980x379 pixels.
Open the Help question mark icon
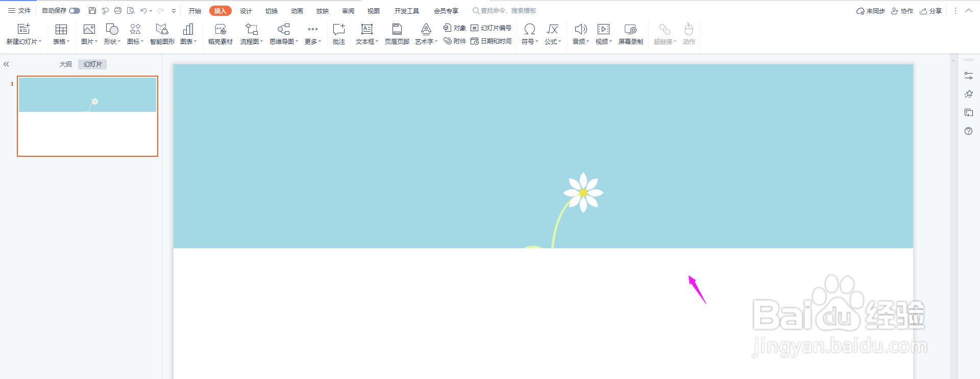(x=969, y=131)
